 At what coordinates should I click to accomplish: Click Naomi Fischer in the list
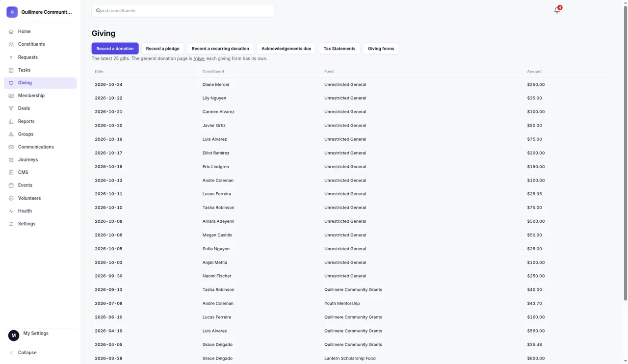pos(217,276)
